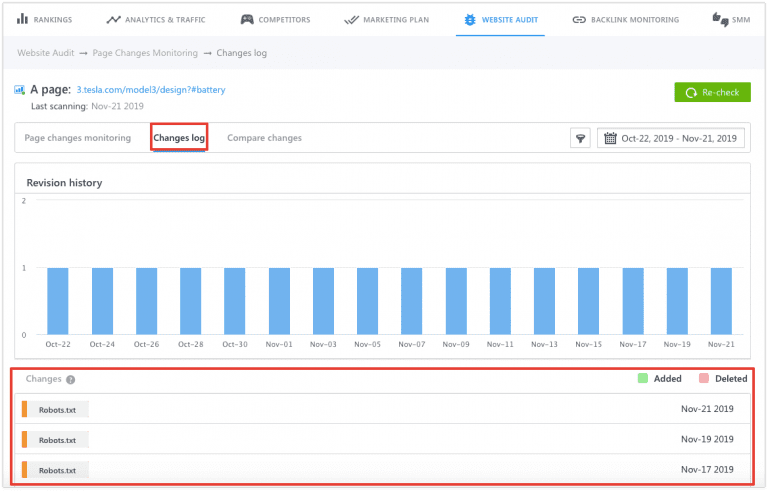This screenshot has height=491, width=768.
Task: Click the Nov-15 revision bar
Action: [588, 301]
